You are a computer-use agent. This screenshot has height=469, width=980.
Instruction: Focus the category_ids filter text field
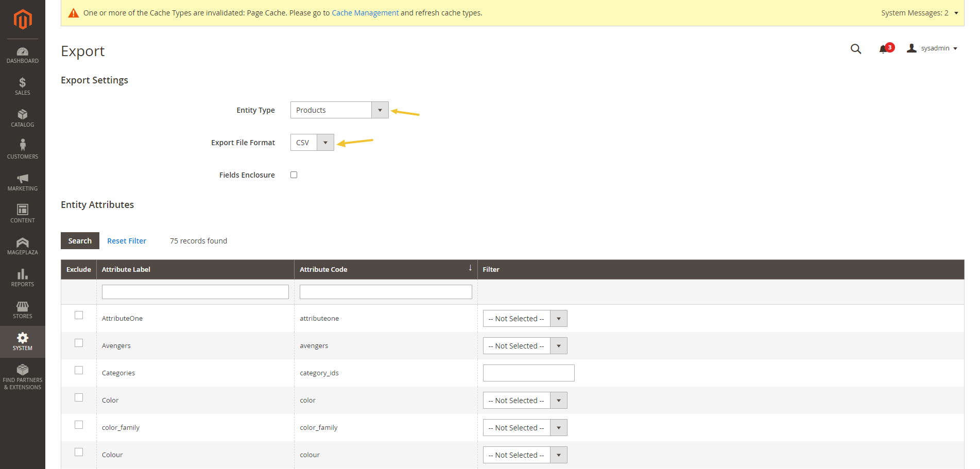point(529,373)
